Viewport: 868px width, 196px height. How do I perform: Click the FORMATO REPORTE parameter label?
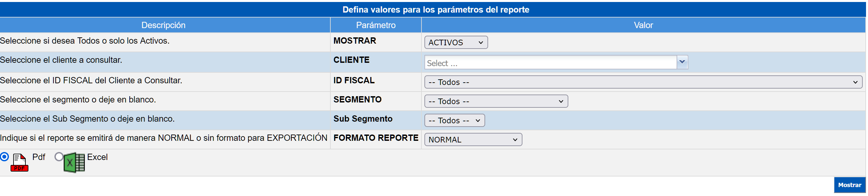pyautogui.click(x=376, y=138)
